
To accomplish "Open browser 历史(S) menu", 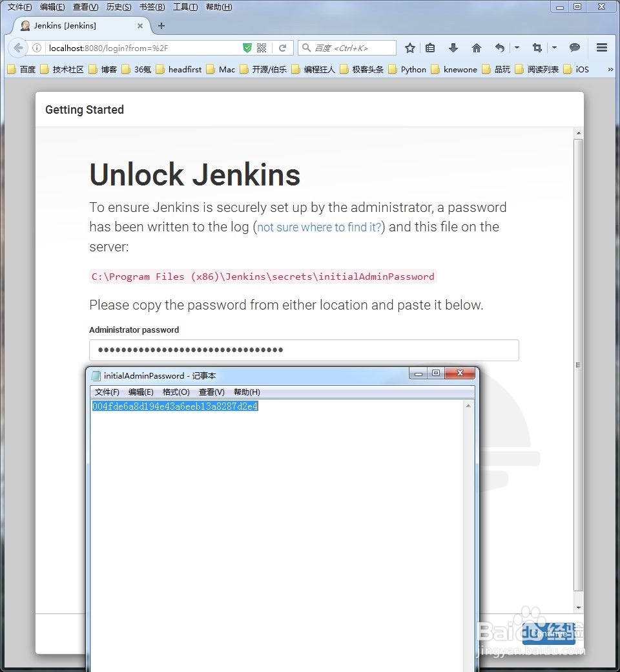I will click(x=119, y=7).
